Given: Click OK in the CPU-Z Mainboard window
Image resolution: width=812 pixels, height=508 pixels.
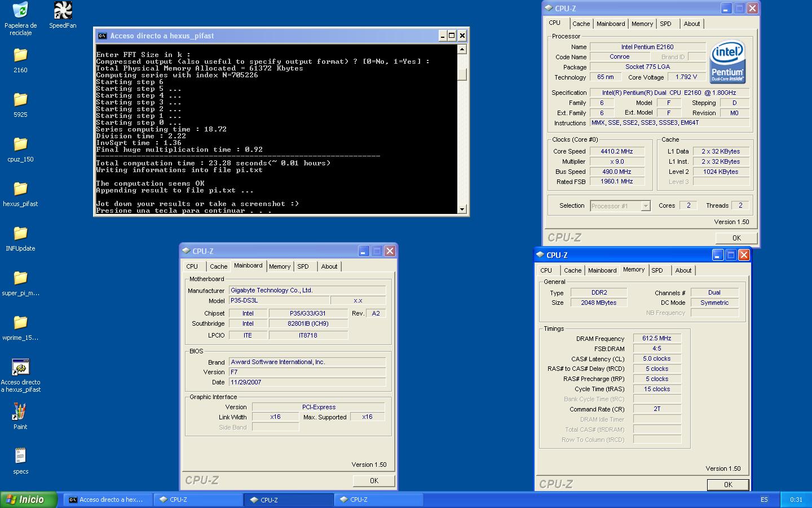Looking at the screenshot, I should [374, 481].
